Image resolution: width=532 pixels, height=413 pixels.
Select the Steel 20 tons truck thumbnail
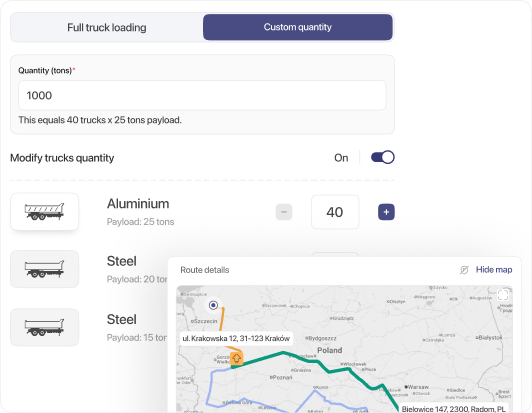pos(44,269)
